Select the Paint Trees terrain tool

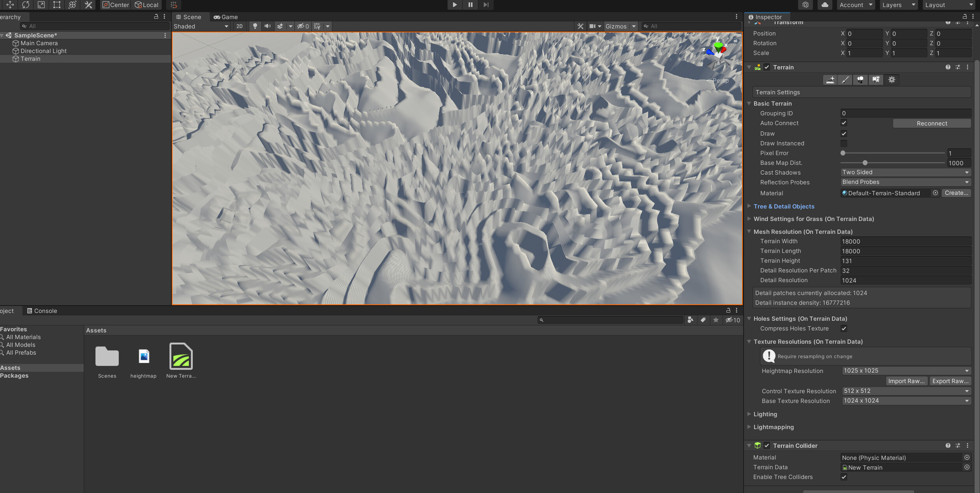(x=860, y=80)
